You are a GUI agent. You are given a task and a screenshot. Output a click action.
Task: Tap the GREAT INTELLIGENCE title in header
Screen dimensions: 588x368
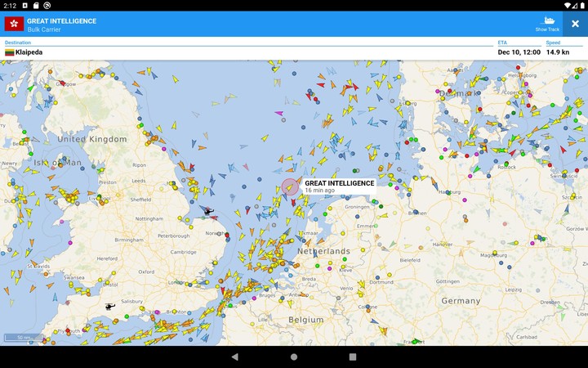tap(61, 20)
